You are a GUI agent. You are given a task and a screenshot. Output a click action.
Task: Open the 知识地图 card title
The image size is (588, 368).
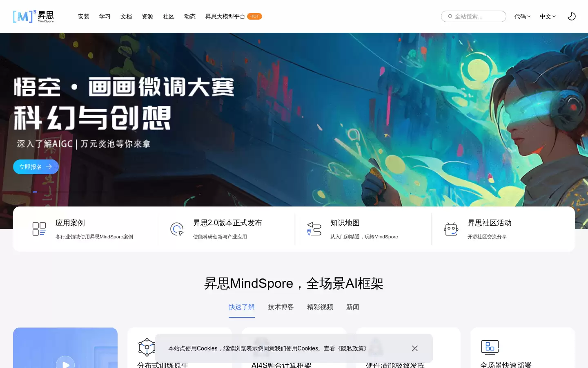click(345, 223)
